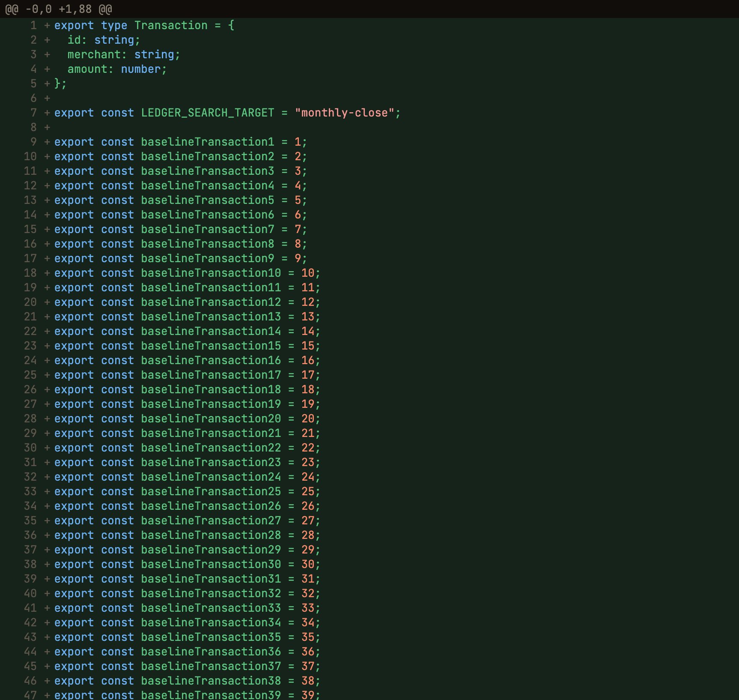Click the "export" keyword on line 42
Image resolution: width=739 pixels, height=700 pixels.
[x=74, y=622]
